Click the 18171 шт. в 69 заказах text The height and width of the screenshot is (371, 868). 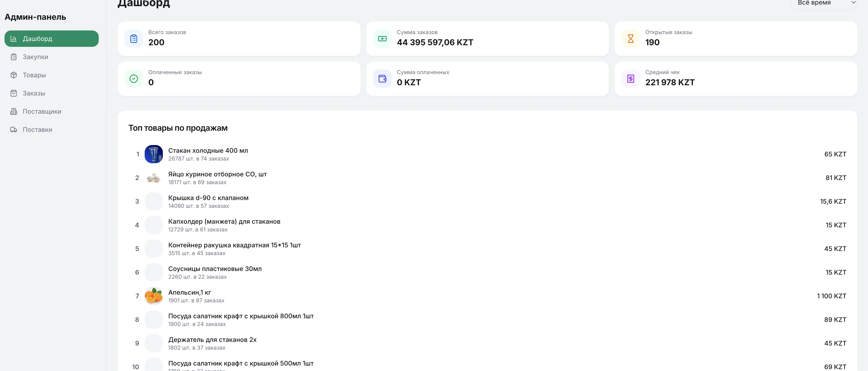(x=197, y=182)
